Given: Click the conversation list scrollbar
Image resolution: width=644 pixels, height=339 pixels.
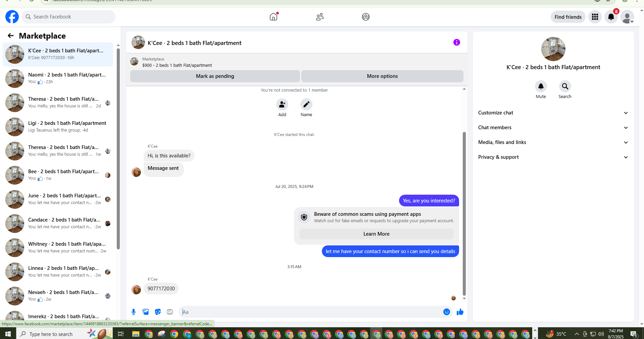Looking at the screenshot, I should tap(118, 149).
